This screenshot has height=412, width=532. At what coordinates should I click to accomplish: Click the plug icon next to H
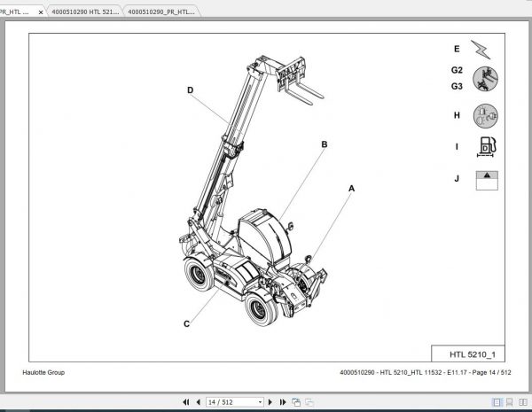tap(485, 116)
